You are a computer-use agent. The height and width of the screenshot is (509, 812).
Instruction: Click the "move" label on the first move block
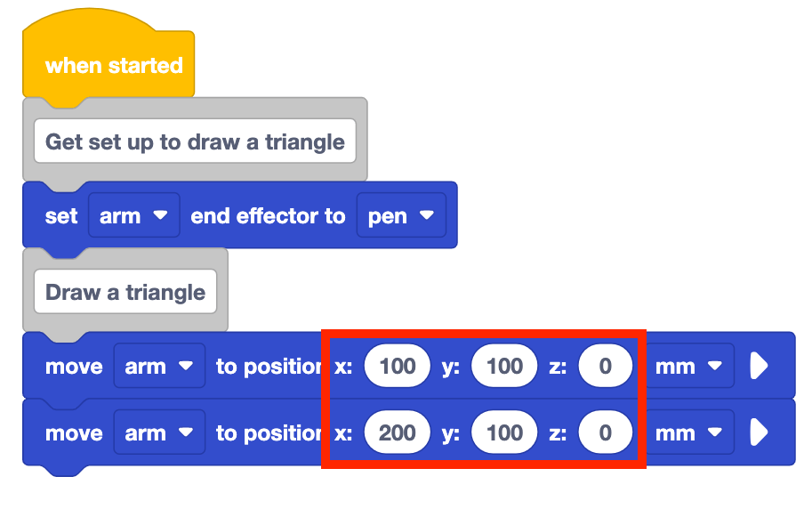pyautogui.click(x=74, y=367)
